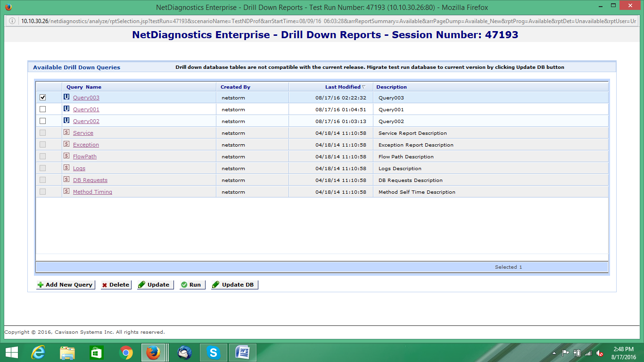Open the Logs report link
This screenshot has height=362, width=644.
79,168
